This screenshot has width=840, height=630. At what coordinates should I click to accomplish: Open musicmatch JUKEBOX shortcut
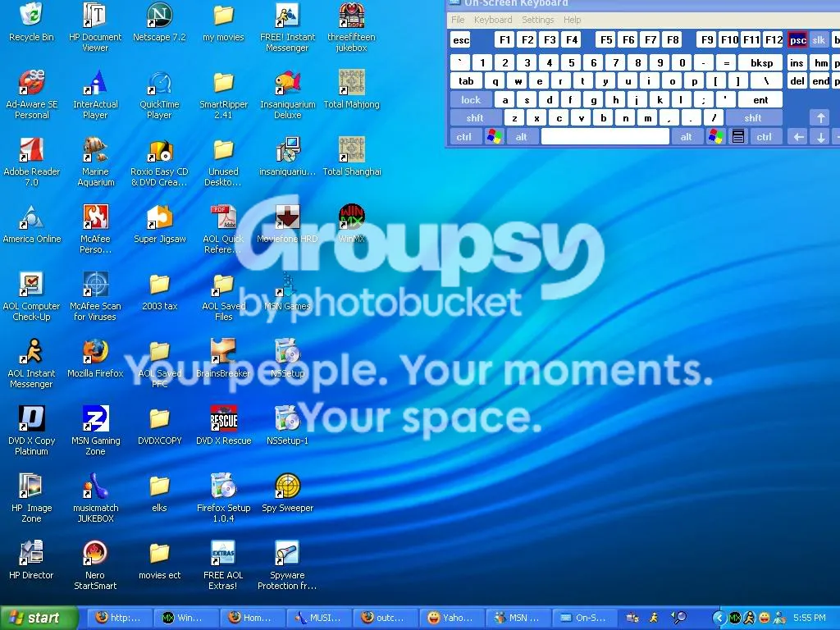(95, 498)
